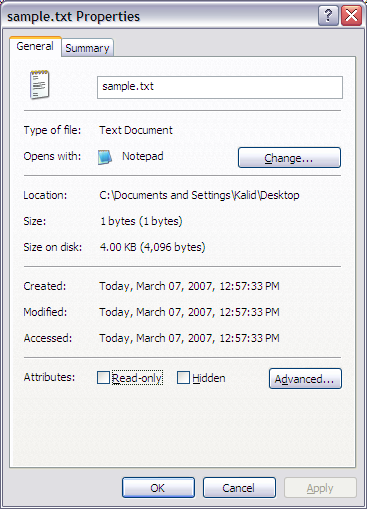Click the Created date value
Screen dimensions: 367x509
point(189,286)
